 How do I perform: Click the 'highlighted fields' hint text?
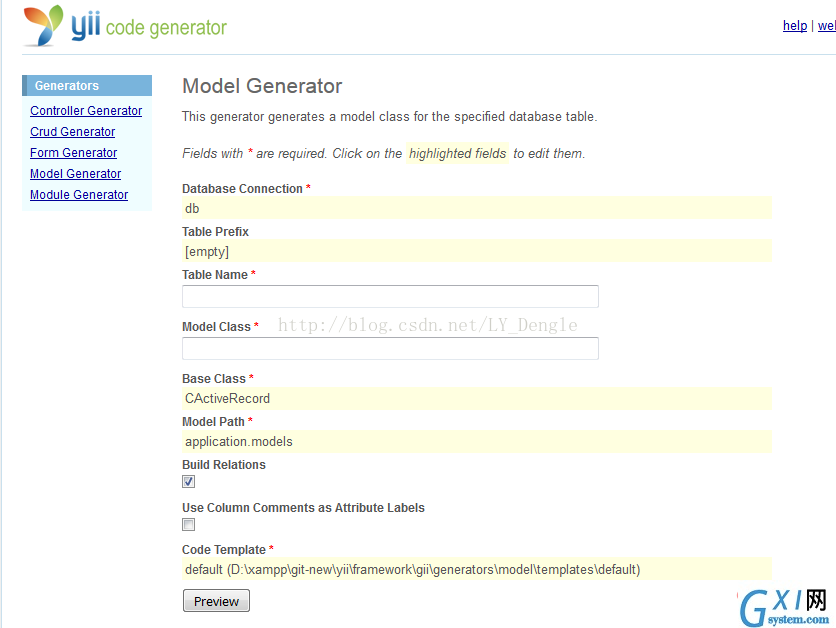457,154
